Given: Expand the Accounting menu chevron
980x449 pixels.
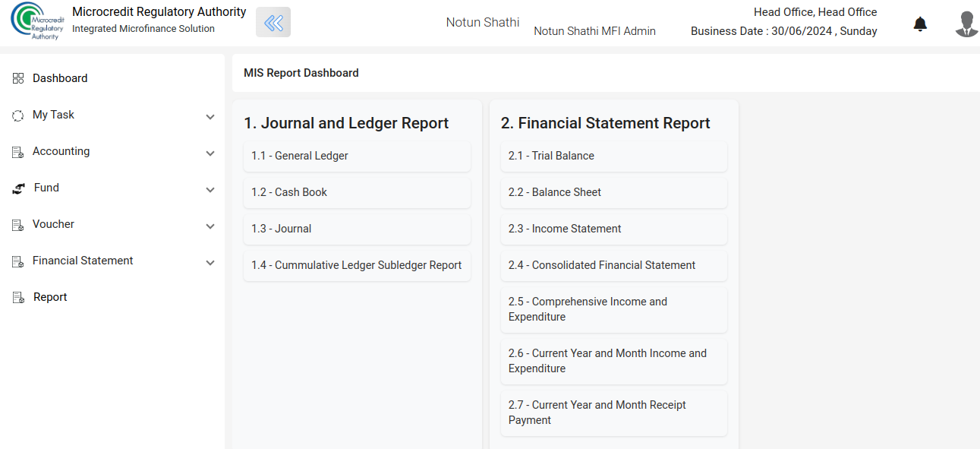Looking at the screenshot, I should click(210, 153).
